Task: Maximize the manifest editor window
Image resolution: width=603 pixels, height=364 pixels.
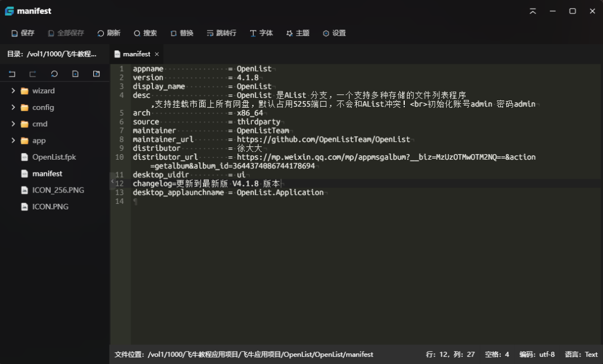Action: click(x=573, y=11)
